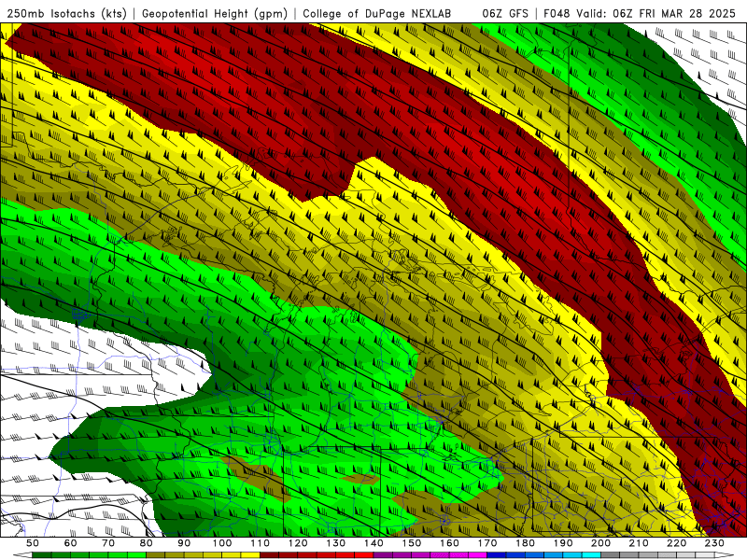Click the 50 kts colorbar label
747x560 pixels.
pyautogui.click(x=33, y=543)
